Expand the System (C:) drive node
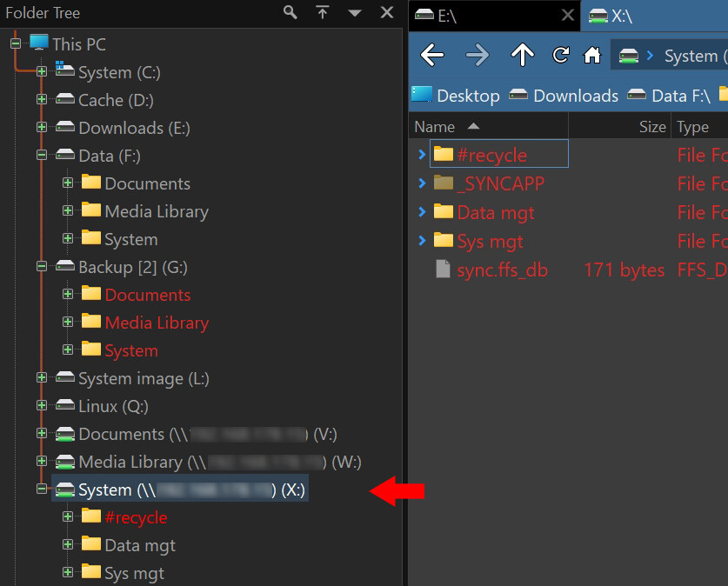Viewport: 728px width, 586px height. tap(42, 72)
